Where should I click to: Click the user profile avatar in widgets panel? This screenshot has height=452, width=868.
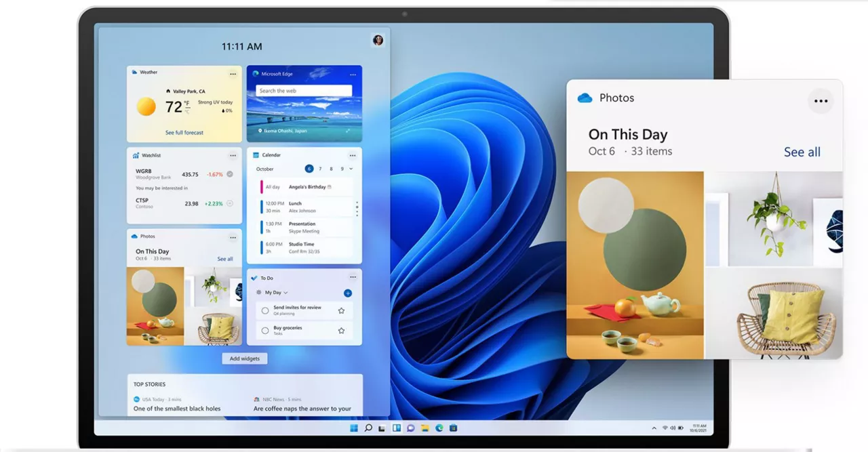coord(378,41)
